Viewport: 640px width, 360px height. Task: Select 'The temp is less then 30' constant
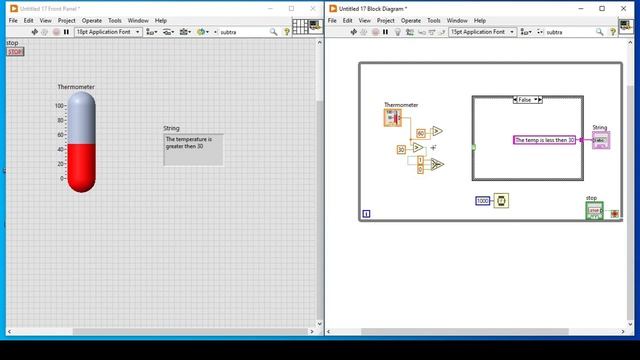click(x=544, y=140)
